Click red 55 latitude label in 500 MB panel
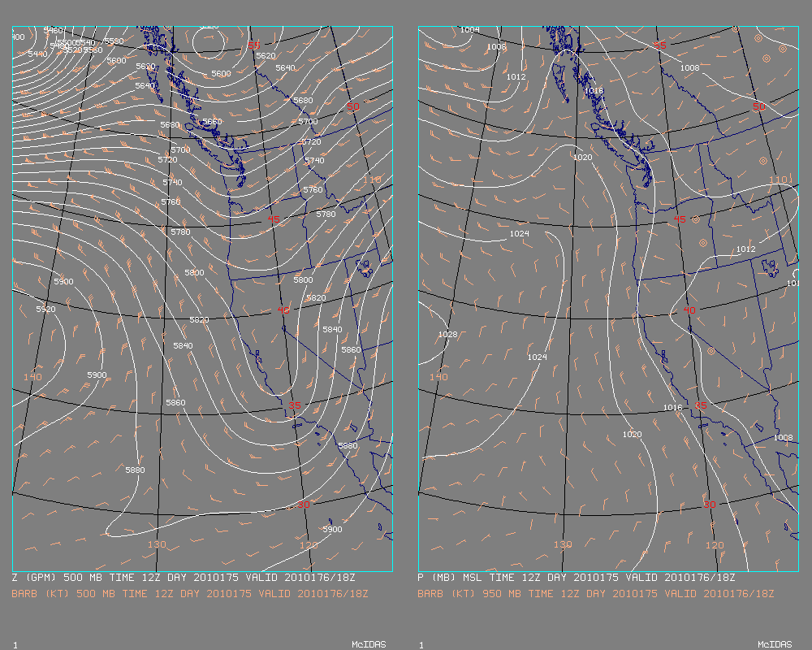Screen dimensions: 812x650 tap(253, 45)
